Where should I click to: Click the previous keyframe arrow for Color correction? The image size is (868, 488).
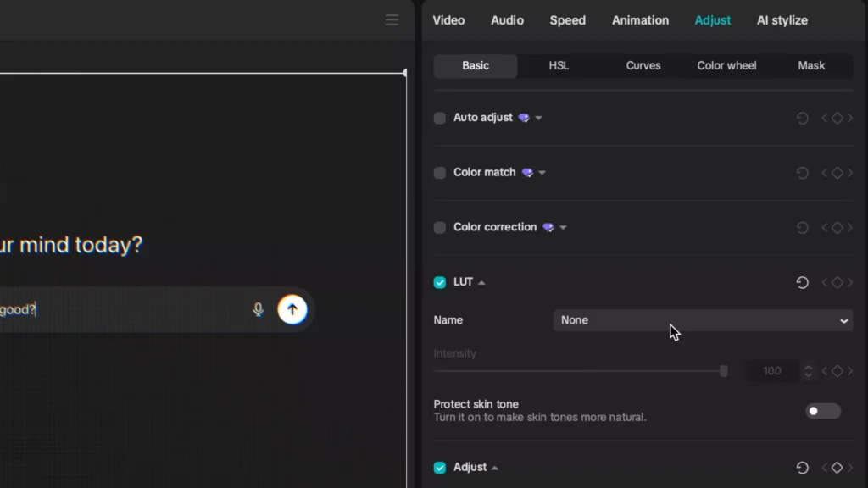tap(825, 227)
